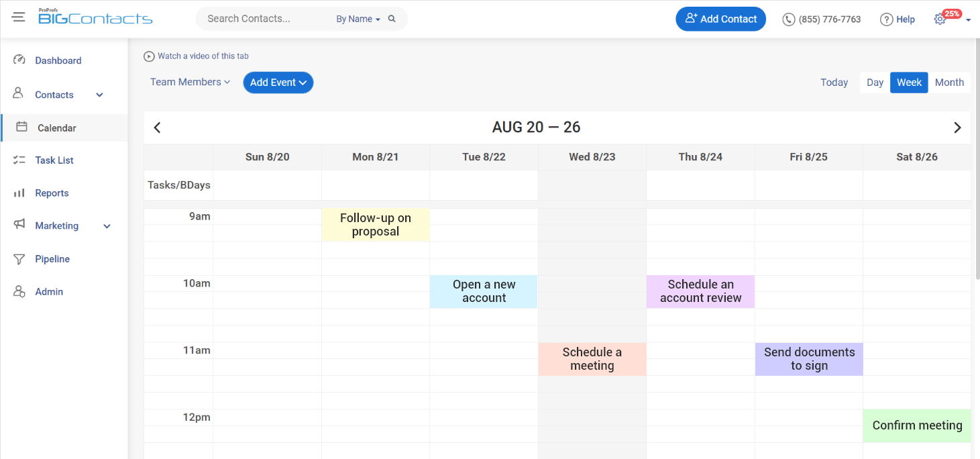Select the Follow-up on proposal event
Screen dimensions: 980x459
click(375, 224)
